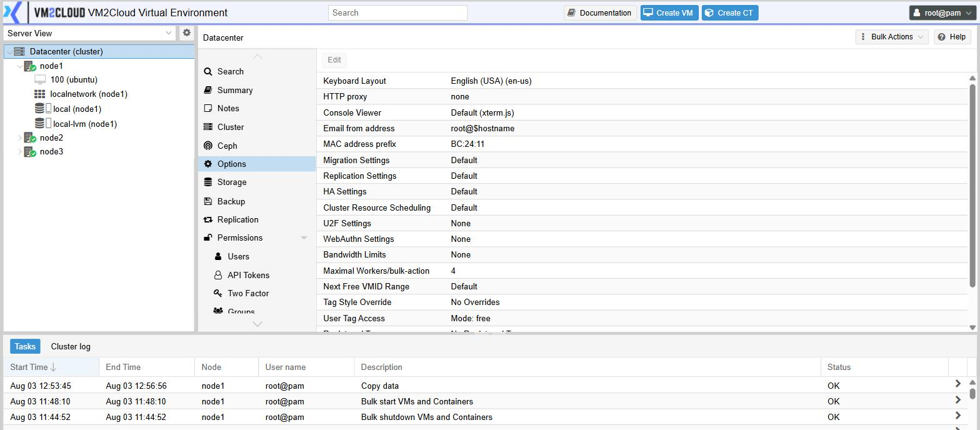Collapse the node1 tree expander

point(19,66)
